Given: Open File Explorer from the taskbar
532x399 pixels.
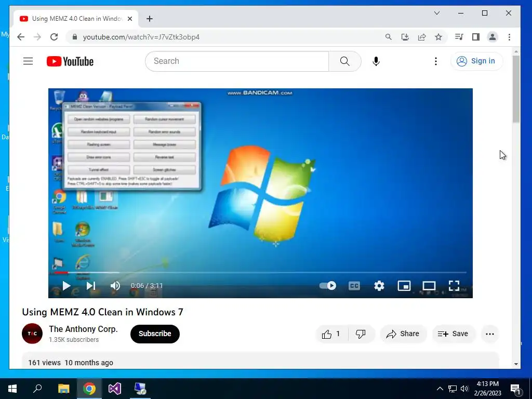Looking at the screenshot, I should 63,389.
